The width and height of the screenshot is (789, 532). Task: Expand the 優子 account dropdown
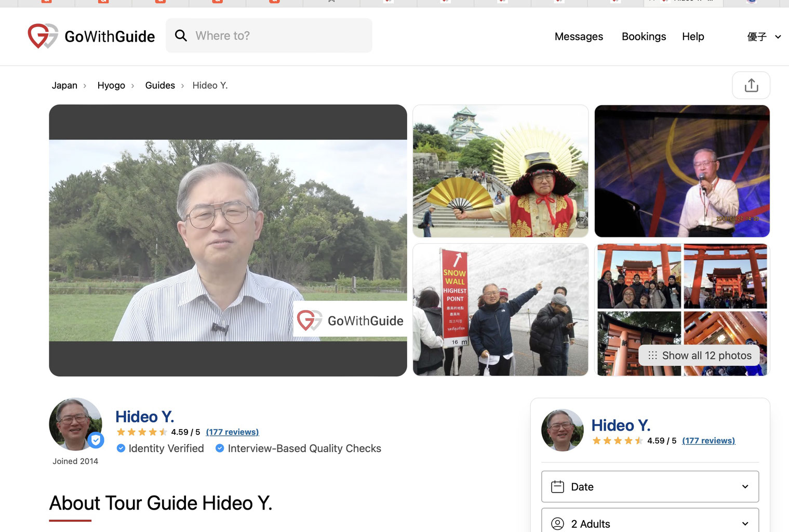764,36
